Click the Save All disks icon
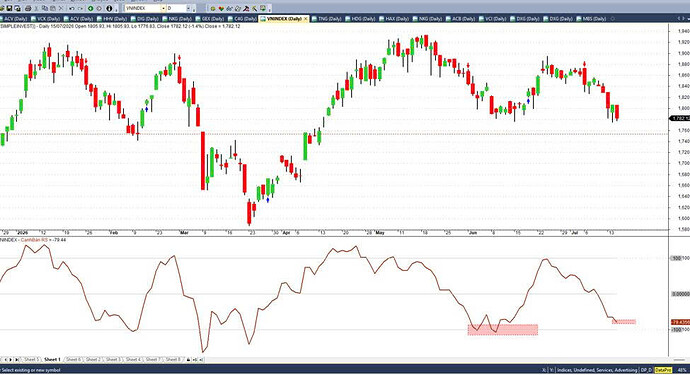The width and height of the screenshot is (690, 375). (x=18, y=8)
